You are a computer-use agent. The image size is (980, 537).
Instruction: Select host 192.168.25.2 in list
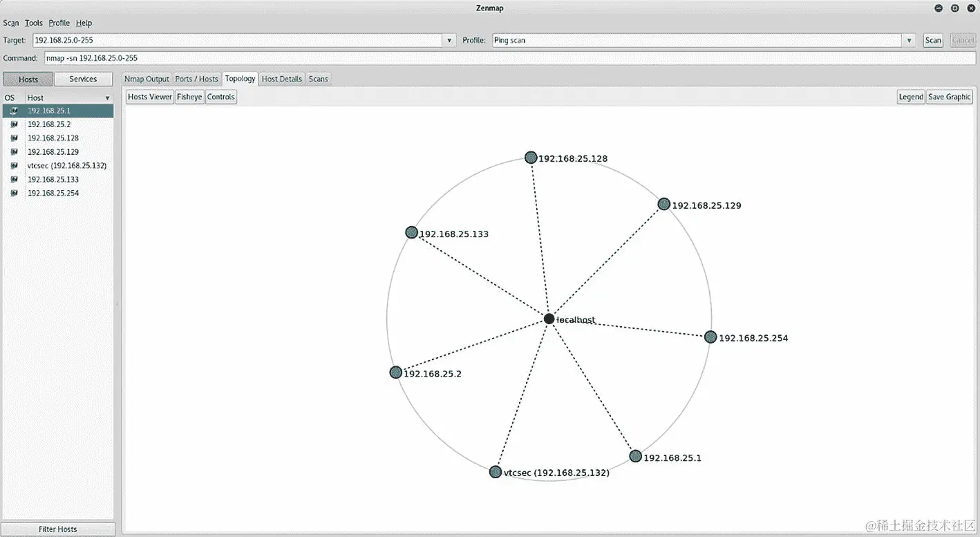58,124
